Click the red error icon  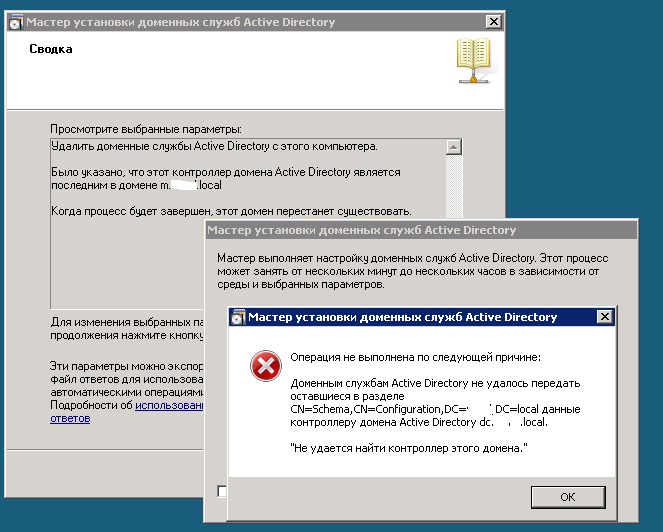[x=266, y=366]
